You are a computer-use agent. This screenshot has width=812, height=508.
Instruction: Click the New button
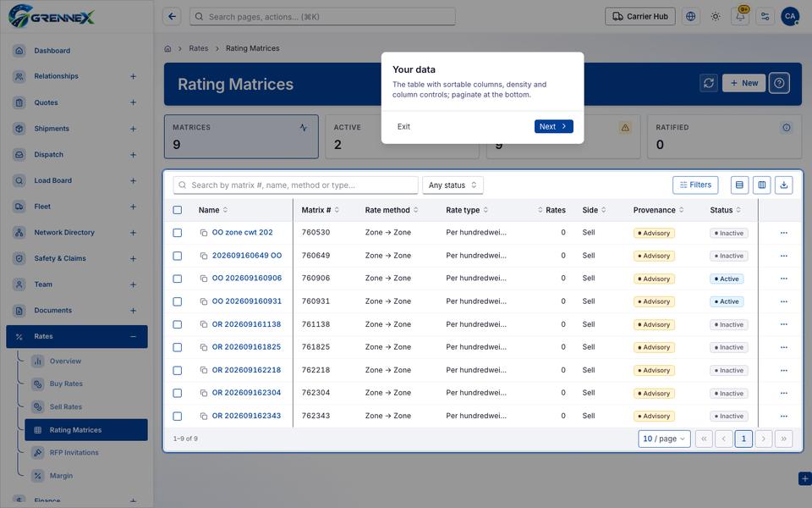tap(743, 83)
